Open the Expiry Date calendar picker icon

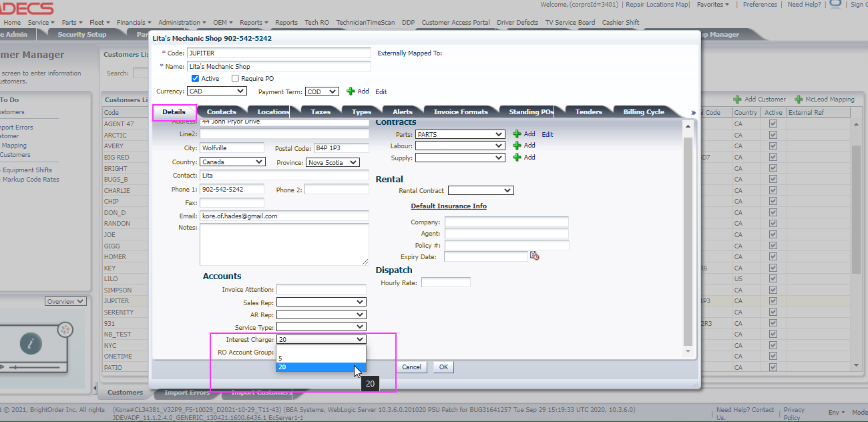pyautogui.click(x=535, y=256)
